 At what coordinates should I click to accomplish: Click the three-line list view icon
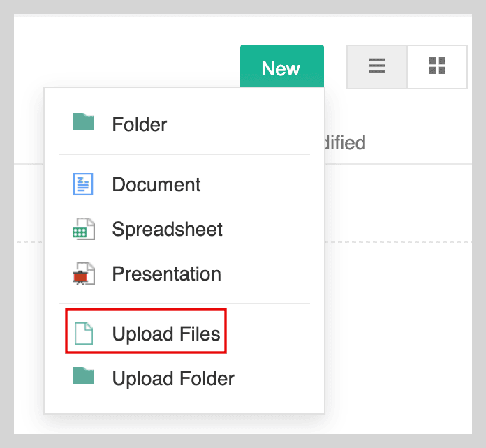[x=377, y=66]
